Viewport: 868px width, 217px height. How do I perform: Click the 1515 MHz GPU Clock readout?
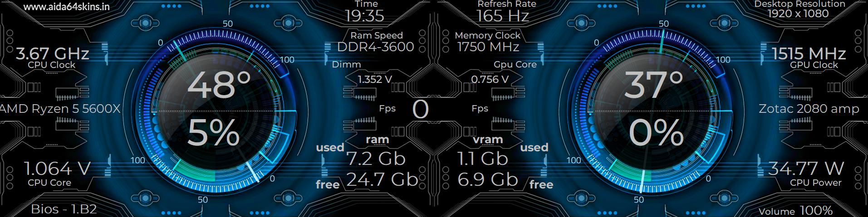point(809,54)
